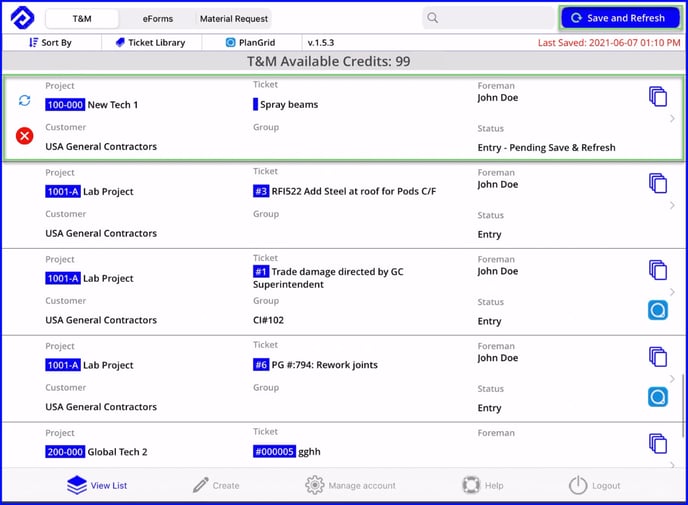This screenshot has width=688, height=505.
Task: Click 1001-A Lab Project on Rework joints row
Action: tap(89, 365)
